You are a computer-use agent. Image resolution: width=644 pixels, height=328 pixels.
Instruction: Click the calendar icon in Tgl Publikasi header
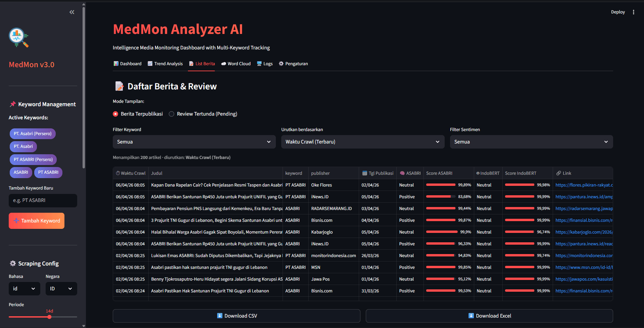(364, 173)
